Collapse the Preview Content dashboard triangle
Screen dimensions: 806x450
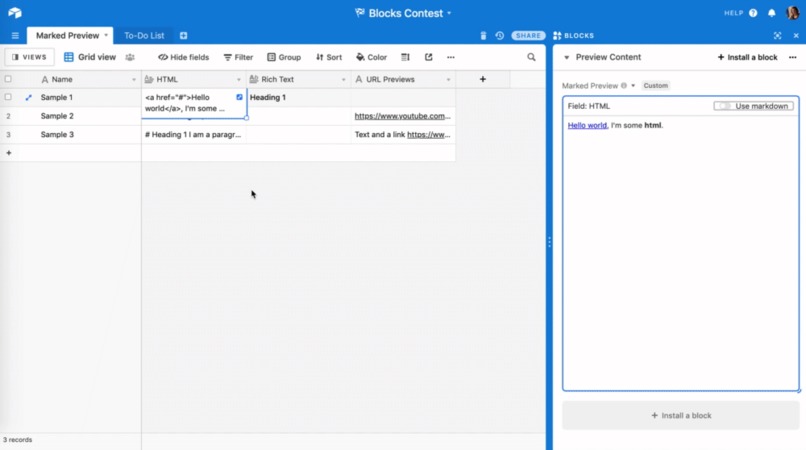566,58
